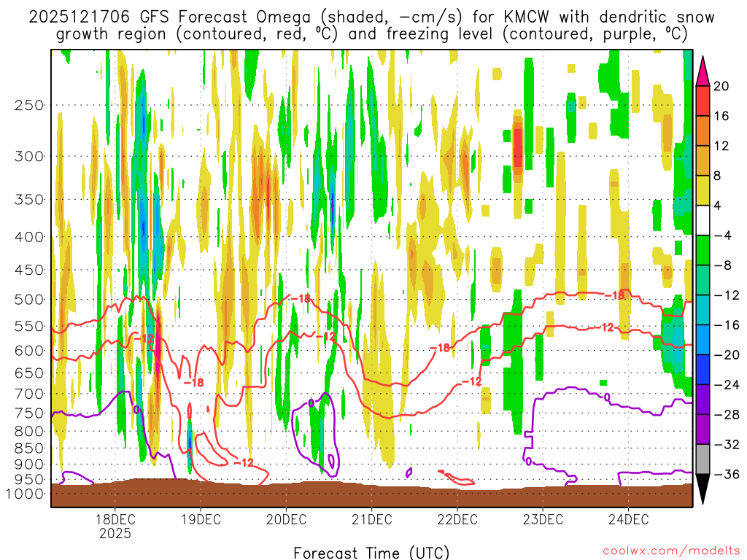Image resolution: width=747 pixels, height=560 pixels.
Task: Choose the white -4 to 4 colorbar segment
Action: click(x=704, y=220)
